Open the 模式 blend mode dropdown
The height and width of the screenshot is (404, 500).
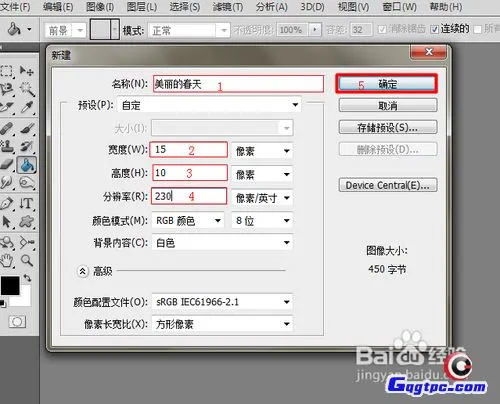click(x=189, y=31)
